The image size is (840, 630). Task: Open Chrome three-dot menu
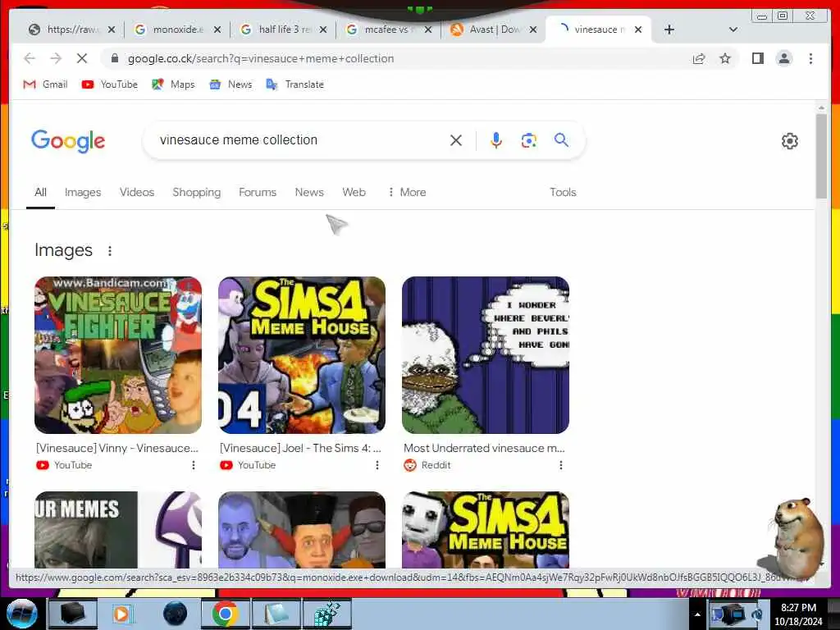pos(810,58)
